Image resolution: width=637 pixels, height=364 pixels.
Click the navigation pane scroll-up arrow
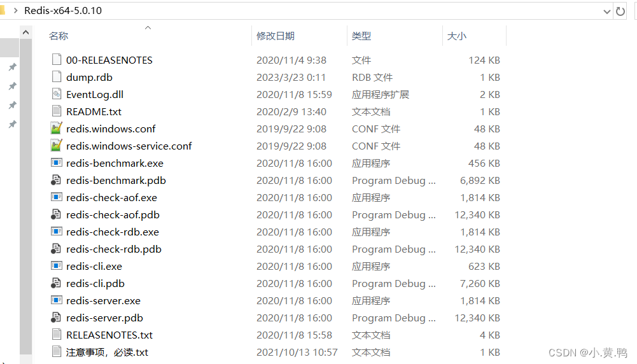pyautogui.click(x=25, y=32)
